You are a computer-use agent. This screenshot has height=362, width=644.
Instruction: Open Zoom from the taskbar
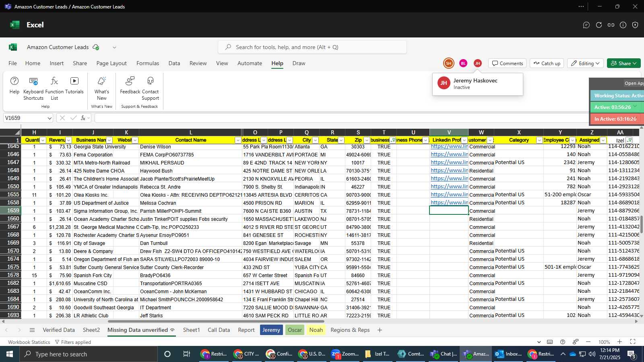345,354
